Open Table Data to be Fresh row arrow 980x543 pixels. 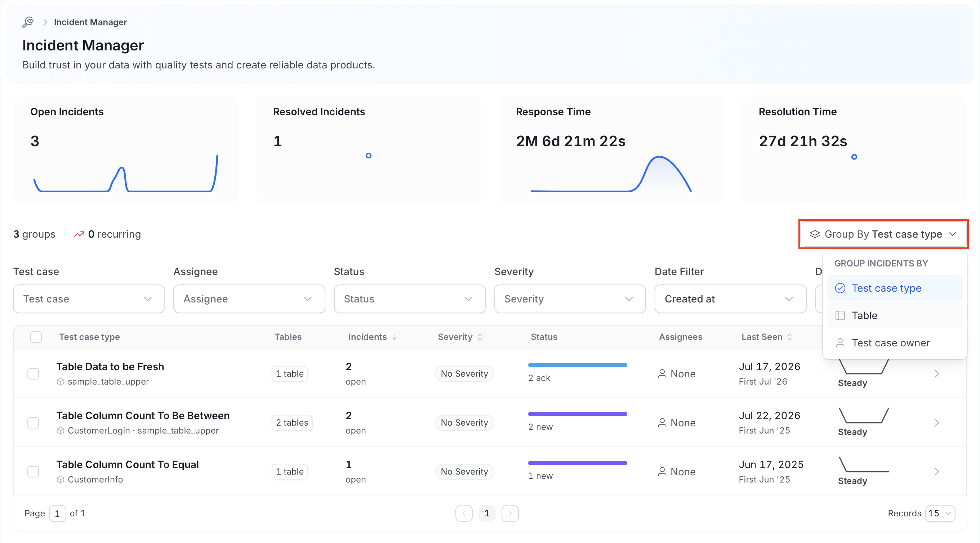(937, 374)
